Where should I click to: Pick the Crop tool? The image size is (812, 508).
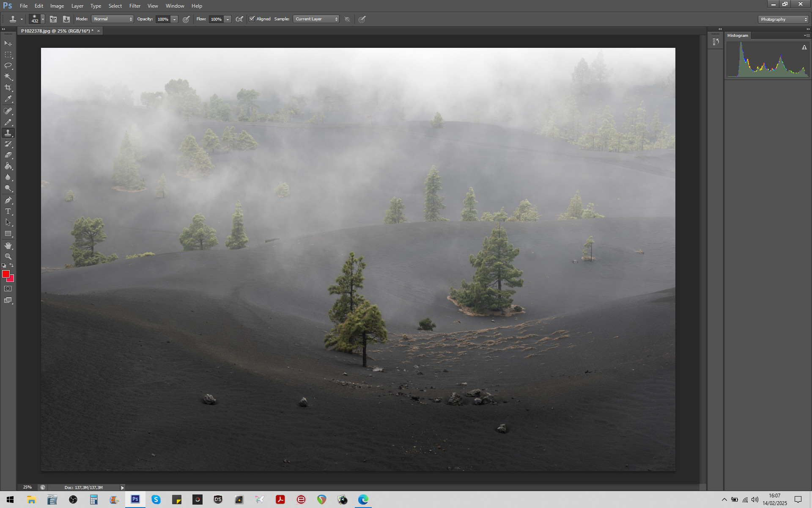point(8,88)
